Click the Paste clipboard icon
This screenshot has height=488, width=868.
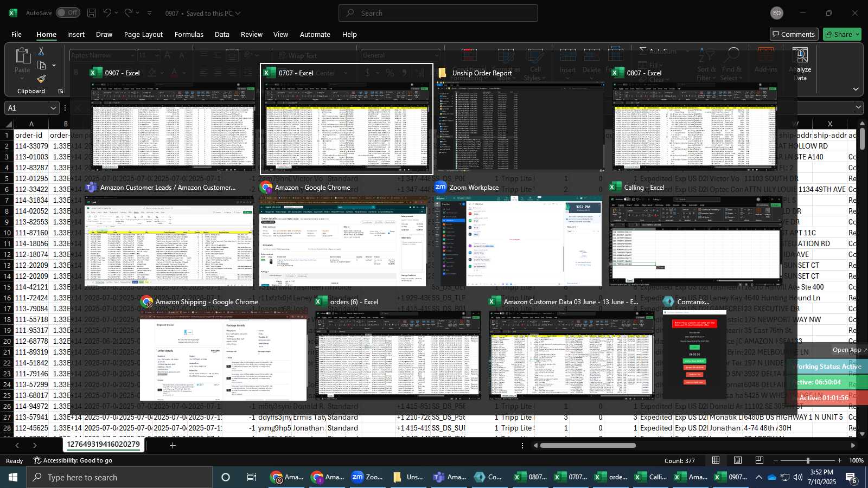click(22, 56)
